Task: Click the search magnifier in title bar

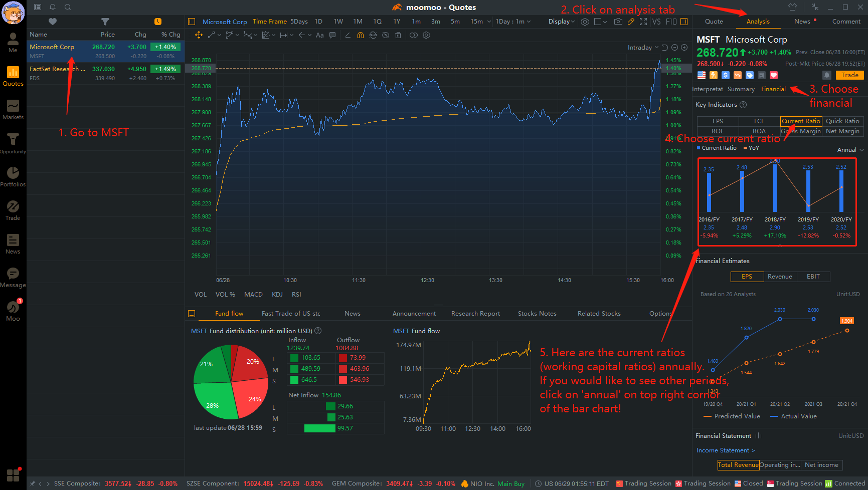Action: click(x=68, y=7)
